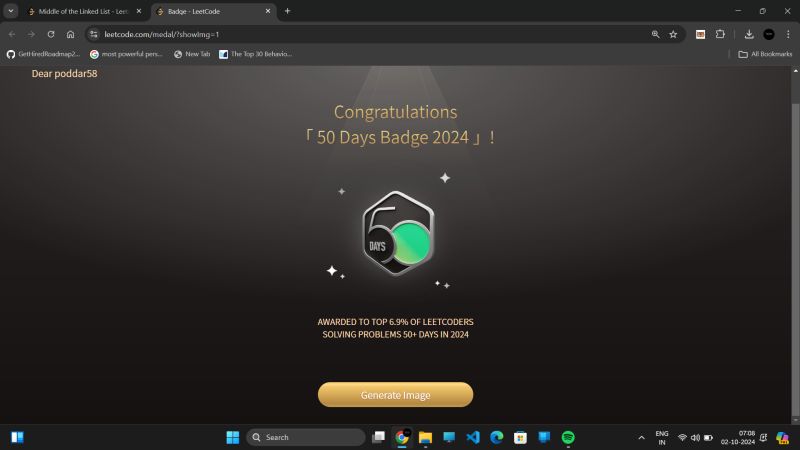Click the Dear poddar58 greeting text
The width and height of the screenshot is (800, 450).
[x=64, y=73]
